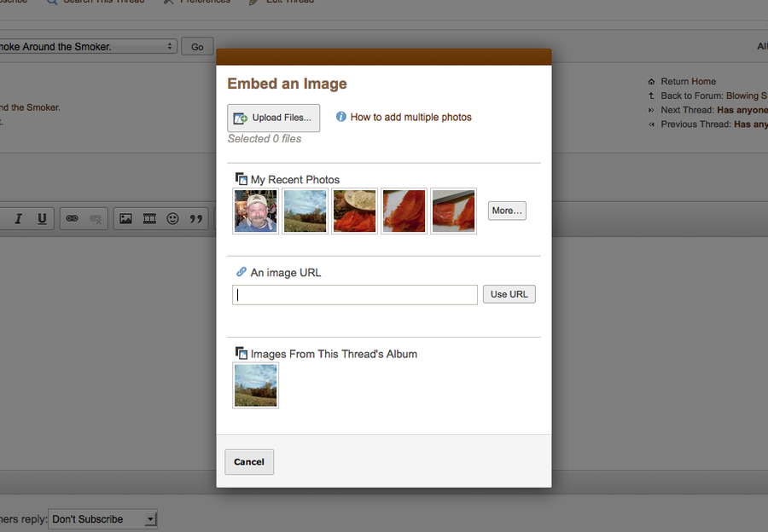
Task: Focus the image URL text field
Action: [355, 295]
